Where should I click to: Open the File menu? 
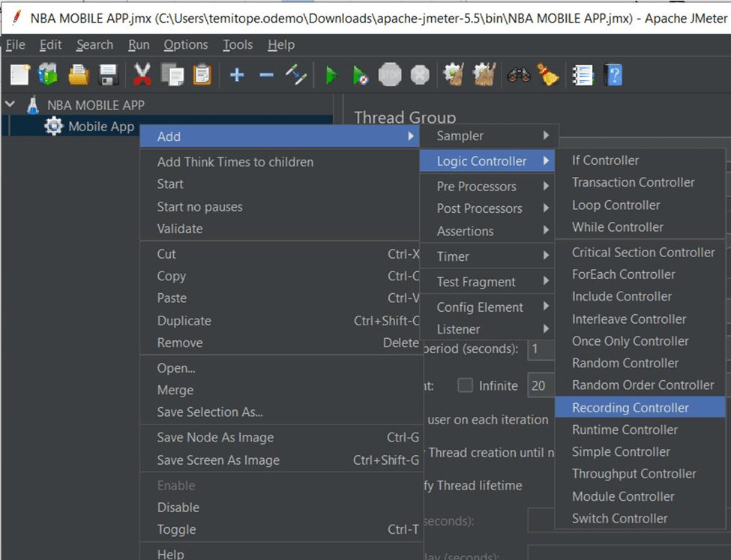pyautogui.click(x=16, y=45)
